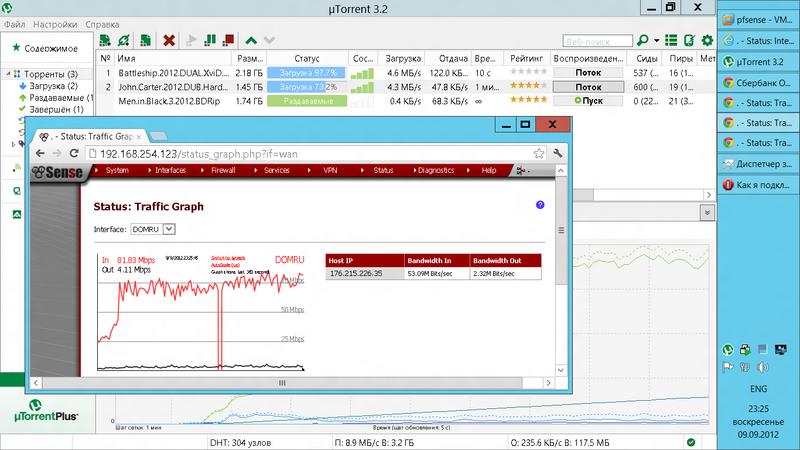
Task: Click the Add Torrent toolbar icon
Action: (105, 40)
